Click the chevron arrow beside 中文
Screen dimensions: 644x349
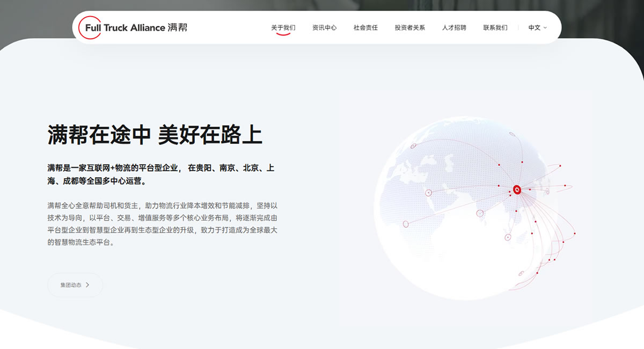(x=545, y=27)
